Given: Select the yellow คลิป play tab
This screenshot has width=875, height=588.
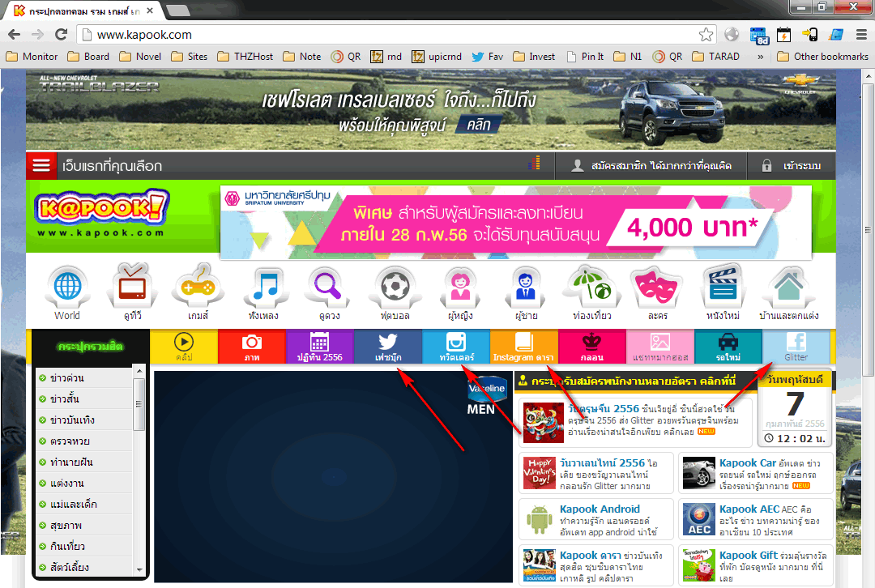Looking at the screenshot, I should coord(184,347).
